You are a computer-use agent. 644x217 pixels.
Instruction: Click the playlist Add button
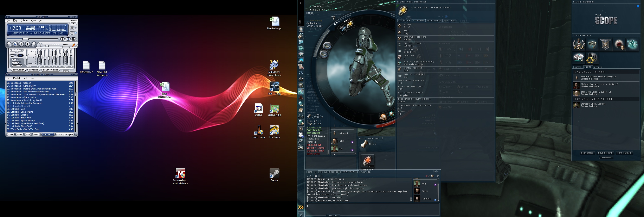point(11,134)
